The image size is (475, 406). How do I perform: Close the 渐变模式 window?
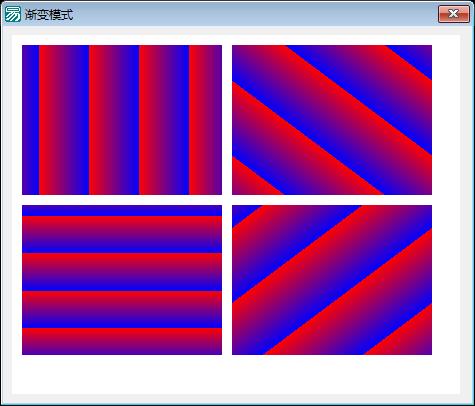pyautogui.click(x=454, y=14)
